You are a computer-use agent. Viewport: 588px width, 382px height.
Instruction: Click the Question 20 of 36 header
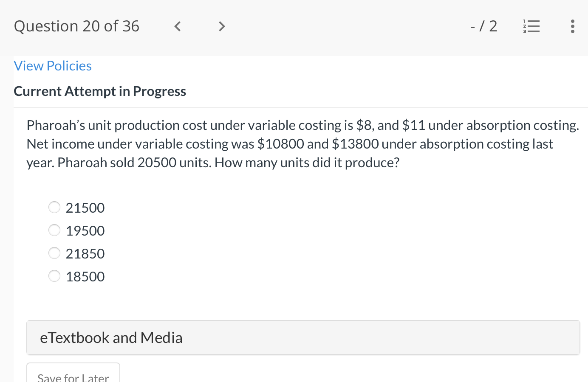coord(76,26)
